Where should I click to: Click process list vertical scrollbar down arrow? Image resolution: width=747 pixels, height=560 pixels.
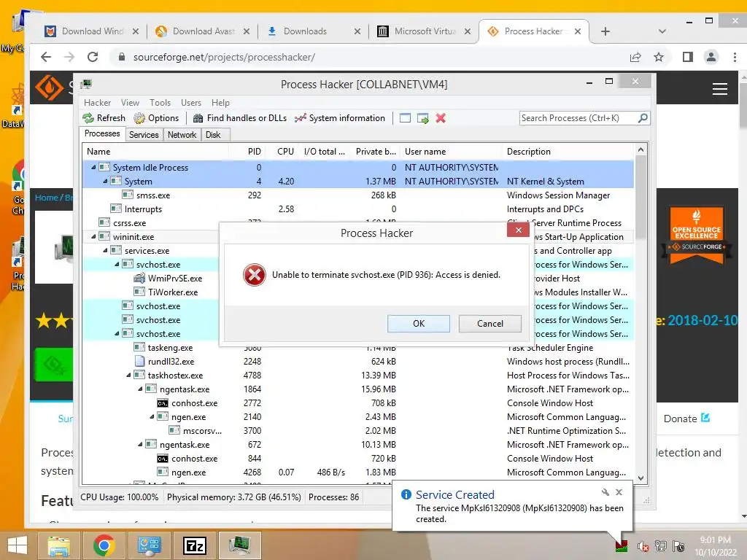coord(640,478)
